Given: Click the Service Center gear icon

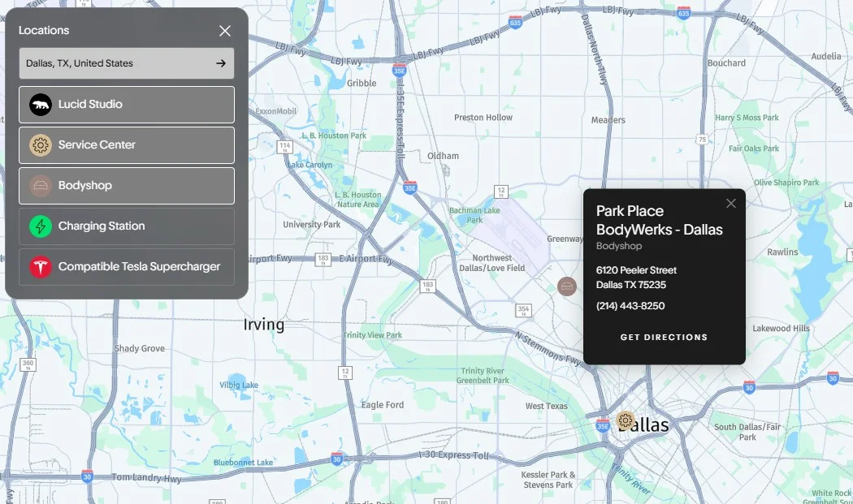Looking at the screenshot, I should [41, 145].
